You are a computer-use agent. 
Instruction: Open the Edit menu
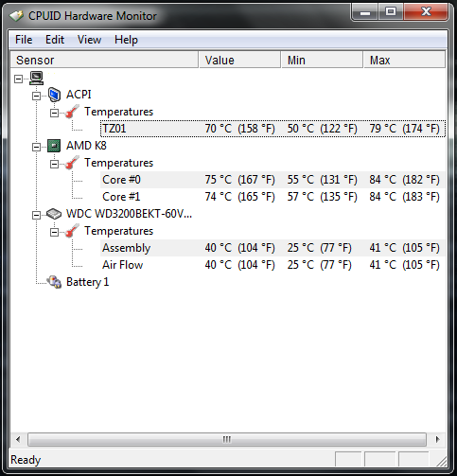pyautogui.click(x=55, y=40)
